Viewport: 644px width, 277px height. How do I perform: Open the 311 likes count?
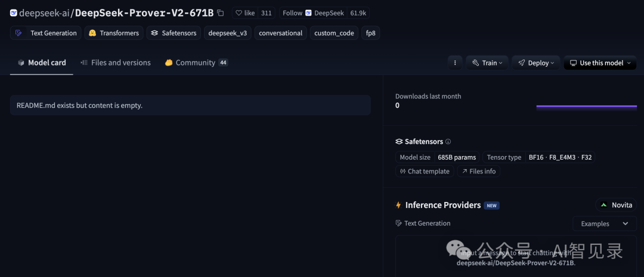(266, 13)
